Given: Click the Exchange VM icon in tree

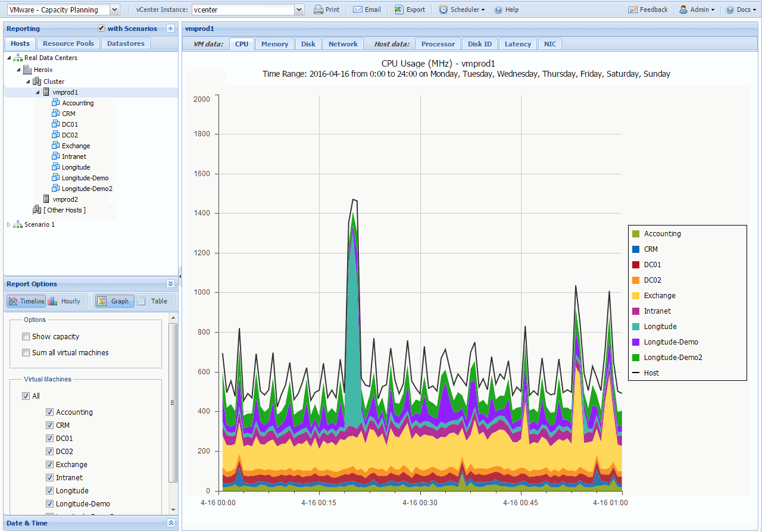Looking at the screenshot, I should click(x=56, y=146).
